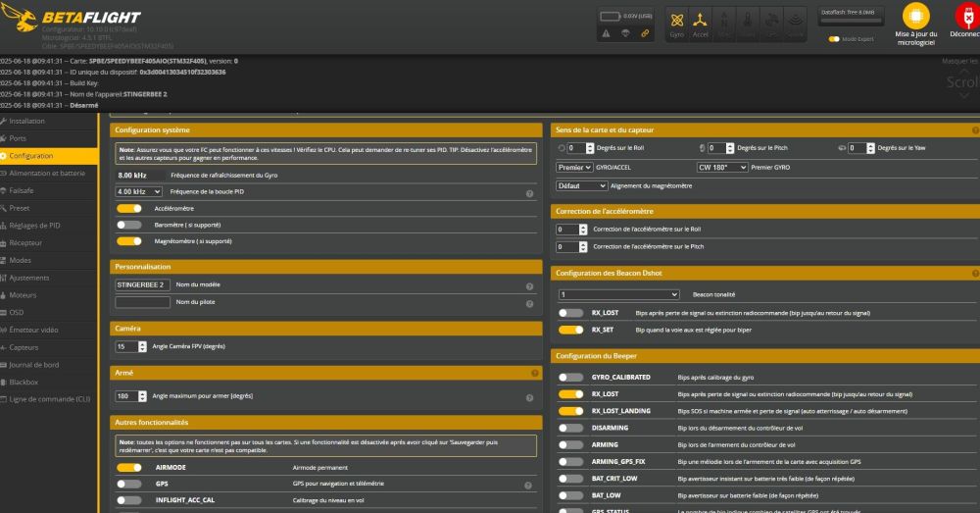Enable the Baromètre switch
The width and height of the screenshot is (980, 513).
tap(129, 225)
